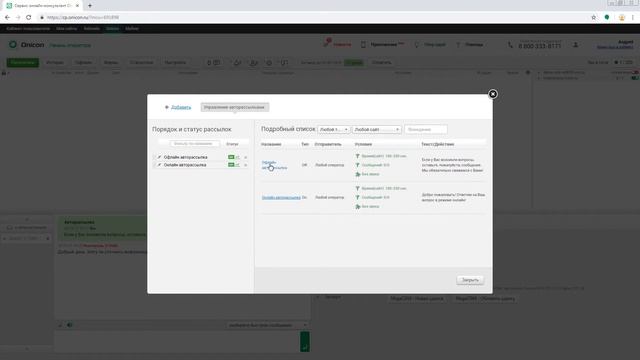
Task: Open the Любой сайт dropdown
Action: pyautogui.click(x=377, y=129)
